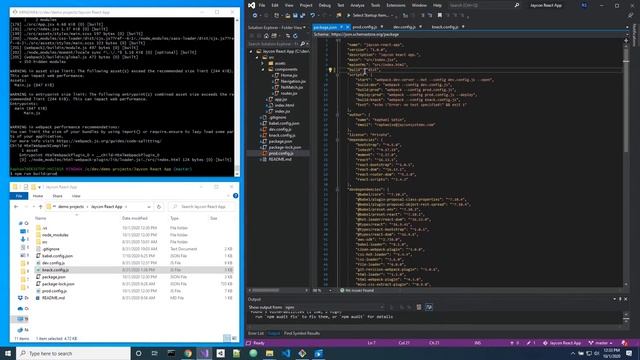Switch to the dev.config.js editor tab
Screen dimensions: 640x360
404,27
